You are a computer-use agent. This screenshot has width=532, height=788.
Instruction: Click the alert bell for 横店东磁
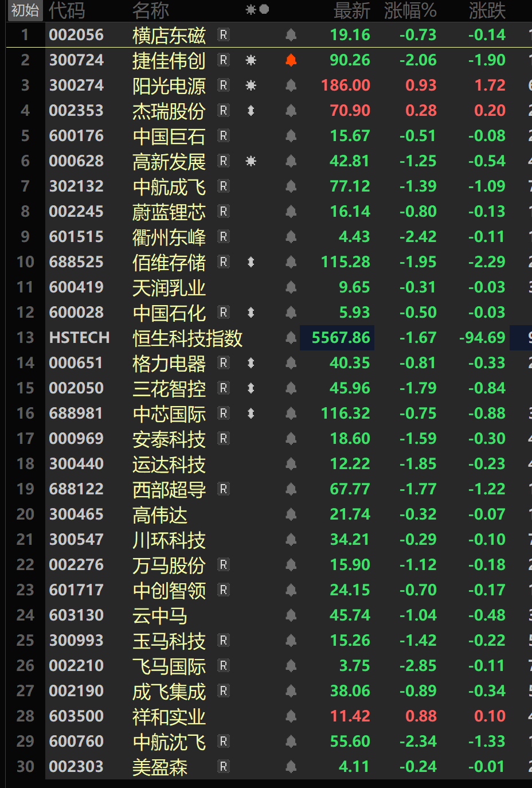tap(291, 35)
